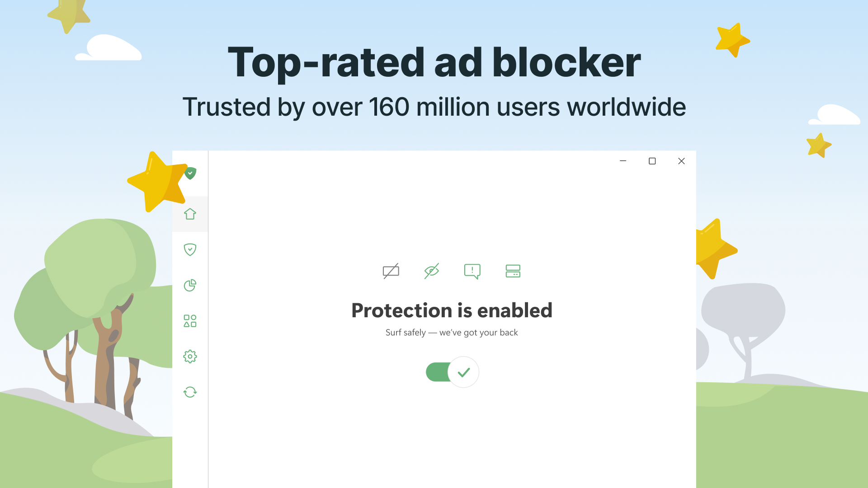
Task: Click the browsing security card icon
Action: (x=513, y=271)
